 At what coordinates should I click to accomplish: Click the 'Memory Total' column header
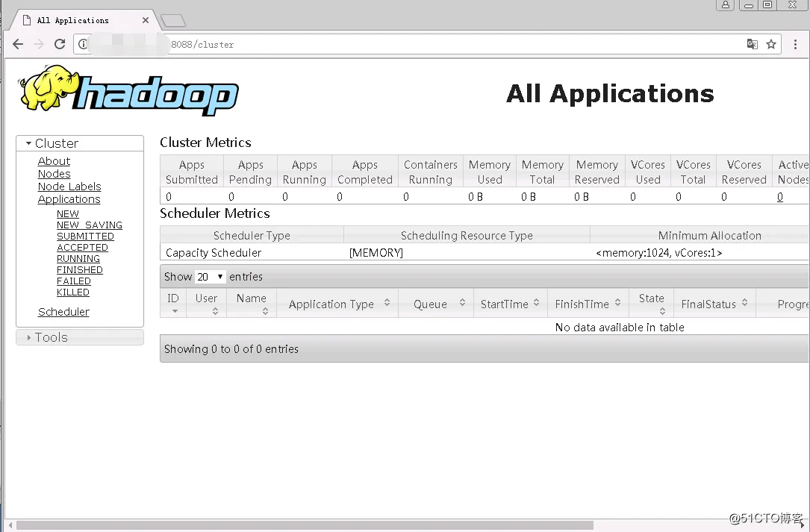[543, 172]
